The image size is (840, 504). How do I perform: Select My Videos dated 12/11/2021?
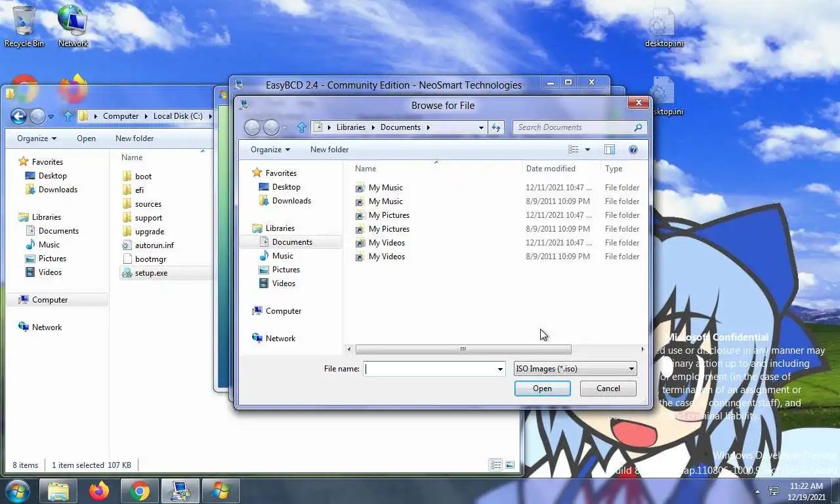pos(387,243)
